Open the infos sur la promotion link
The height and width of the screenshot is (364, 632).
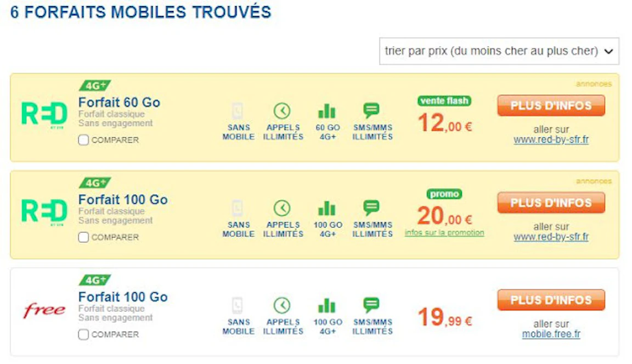pyautogui.click(x=444, y=233)
